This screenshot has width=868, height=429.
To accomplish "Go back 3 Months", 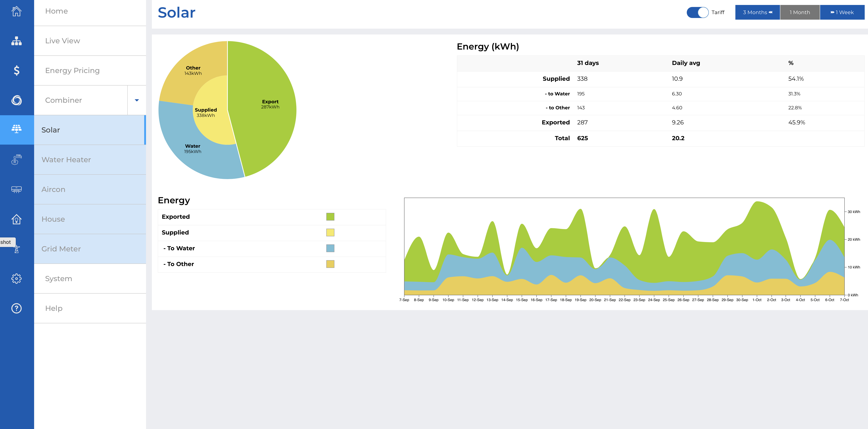I will pos(757,12).
